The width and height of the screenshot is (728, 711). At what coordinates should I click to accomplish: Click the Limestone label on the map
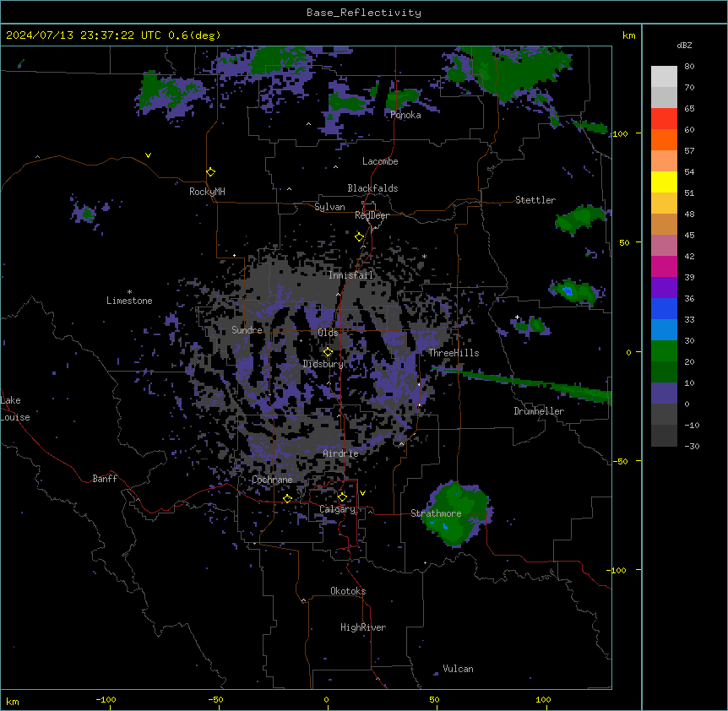pos(129,301)
